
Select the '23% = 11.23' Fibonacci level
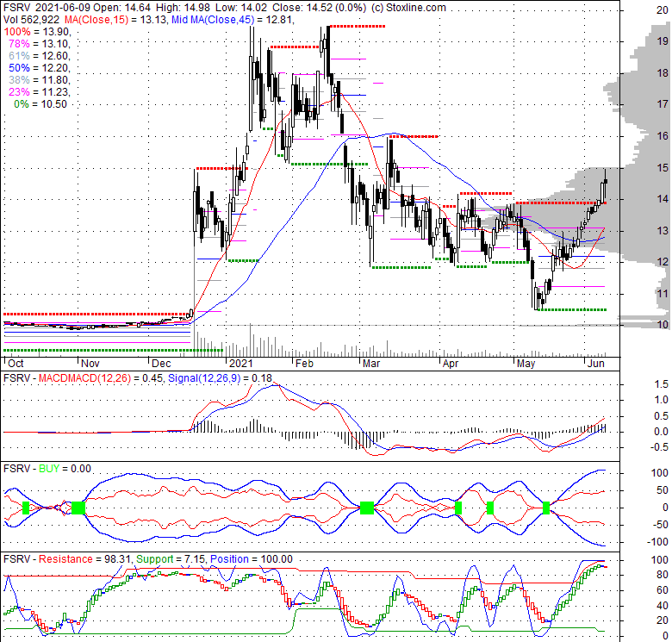click(40, 91)
